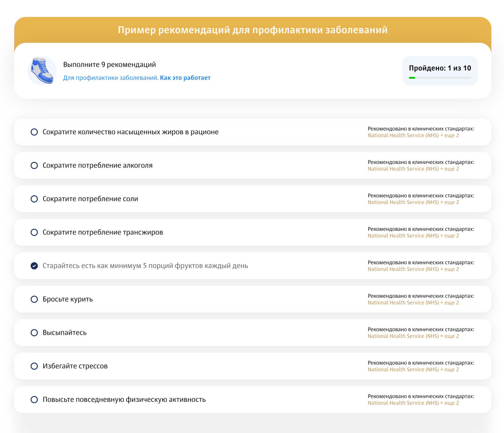This screenshot has width=504, height=433.
Task: Mark «Сократите потребление алкоголя» as done
Action: coord(34,165)
